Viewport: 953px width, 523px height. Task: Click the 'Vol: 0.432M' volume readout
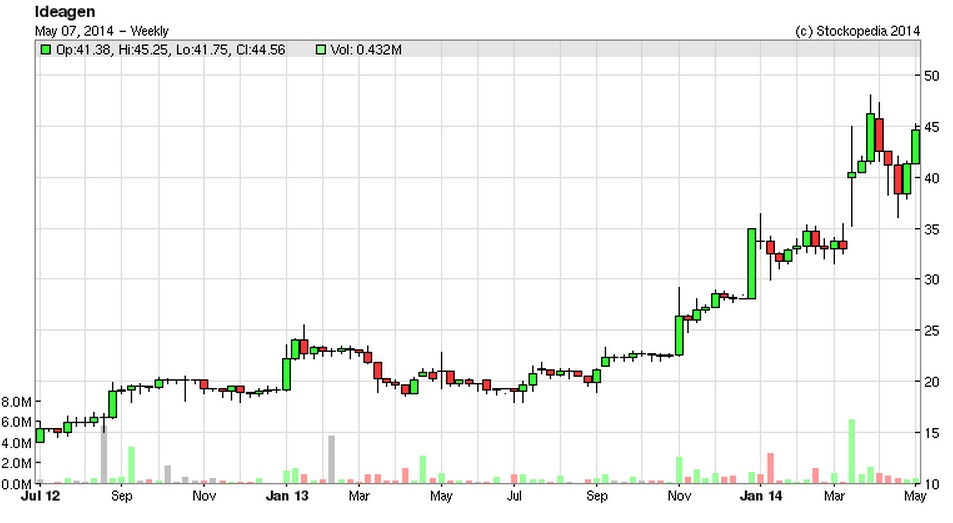366,50
